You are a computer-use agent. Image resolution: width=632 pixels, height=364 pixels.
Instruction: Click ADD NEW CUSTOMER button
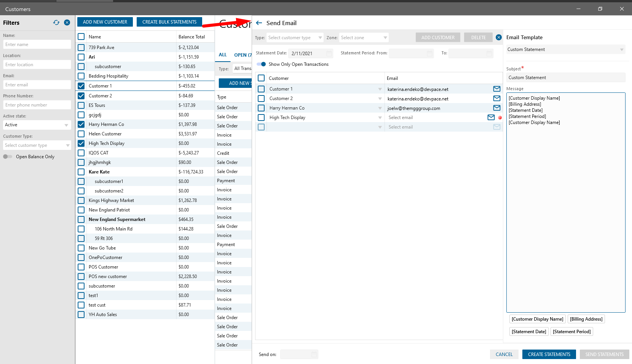tap(105, 22)
